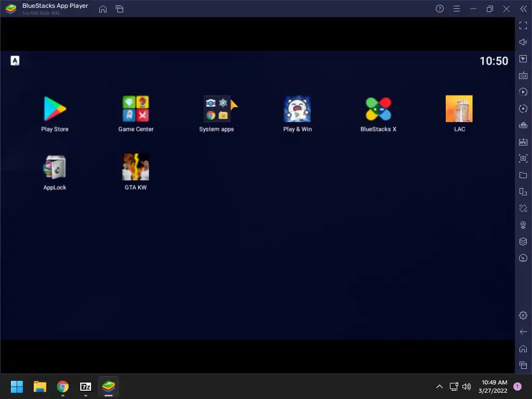Screen dimensions: 532x399
Task: Click the network icon in the system tray
Action: [x=454, y=387]
